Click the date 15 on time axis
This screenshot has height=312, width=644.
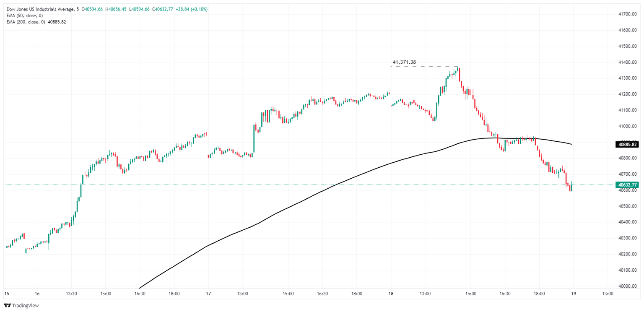tap(6, 294)
